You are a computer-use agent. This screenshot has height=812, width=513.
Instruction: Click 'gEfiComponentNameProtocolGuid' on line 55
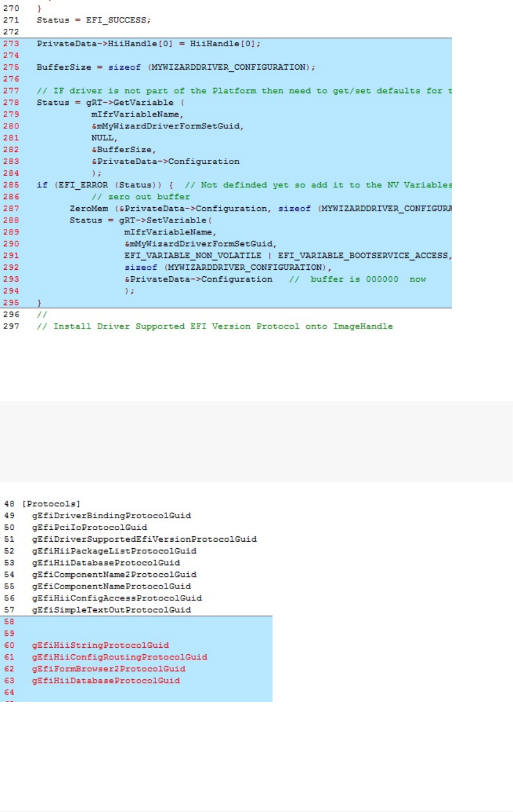pos(112,586)
